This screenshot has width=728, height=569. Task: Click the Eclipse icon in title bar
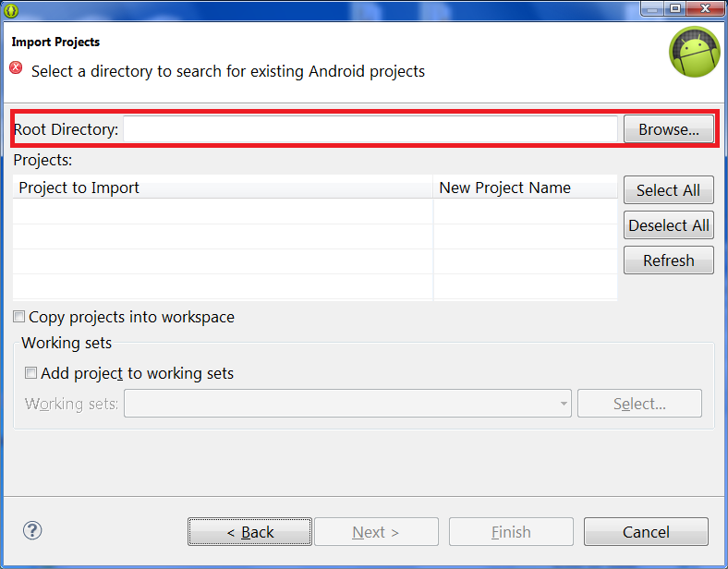(x=11, y=10)
